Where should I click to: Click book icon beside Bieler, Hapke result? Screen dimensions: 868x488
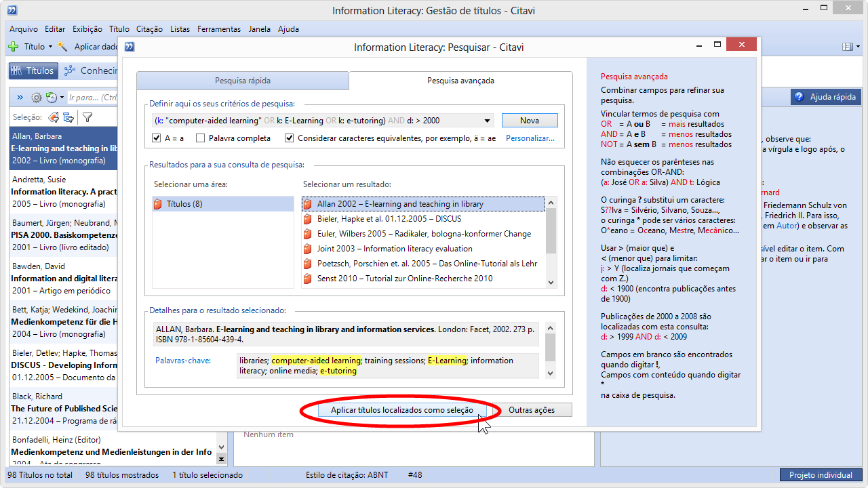tap(308, 219)
